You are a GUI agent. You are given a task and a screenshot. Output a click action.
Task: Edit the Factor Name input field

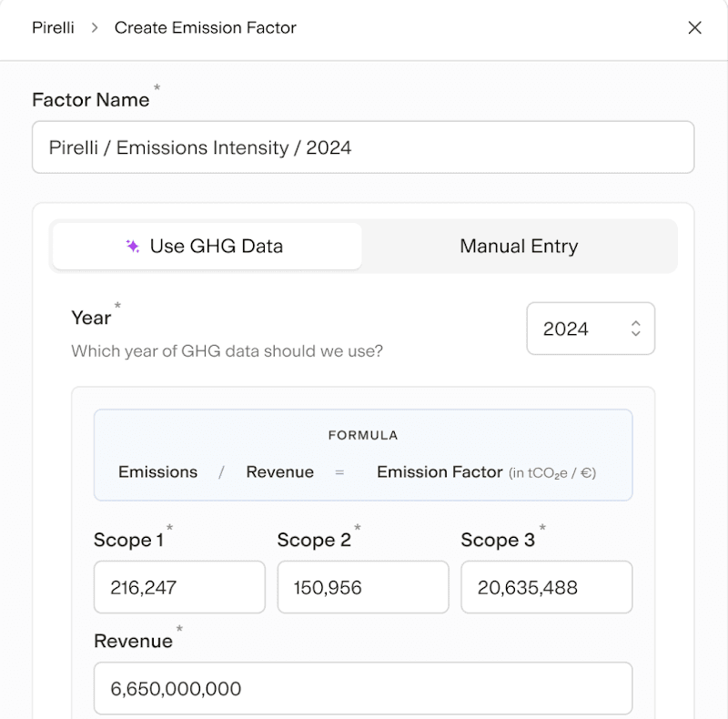tap(363, 147)
